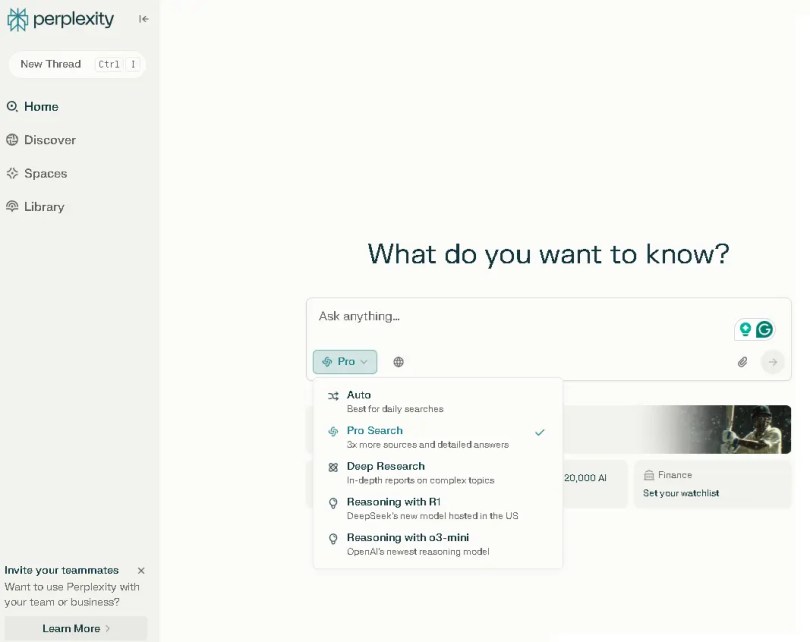Open the cricket player image card

[677, 430]
